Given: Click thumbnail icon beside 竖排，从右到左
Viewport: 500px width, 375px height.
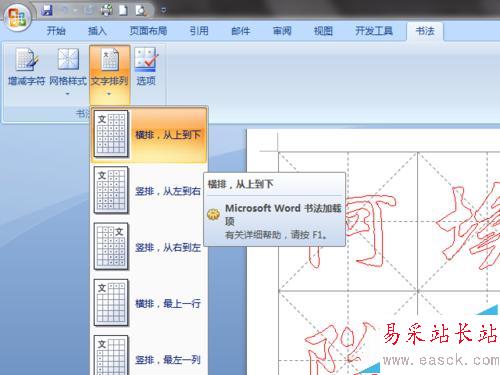Looking at the screenshot, I should (111, 247).
